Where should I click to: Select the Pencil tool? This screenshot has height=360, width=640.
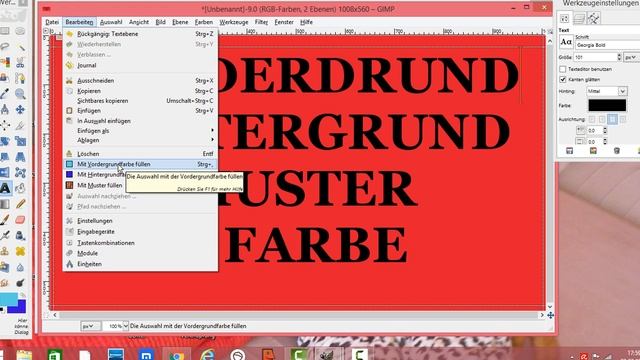[x=20, y=204]
